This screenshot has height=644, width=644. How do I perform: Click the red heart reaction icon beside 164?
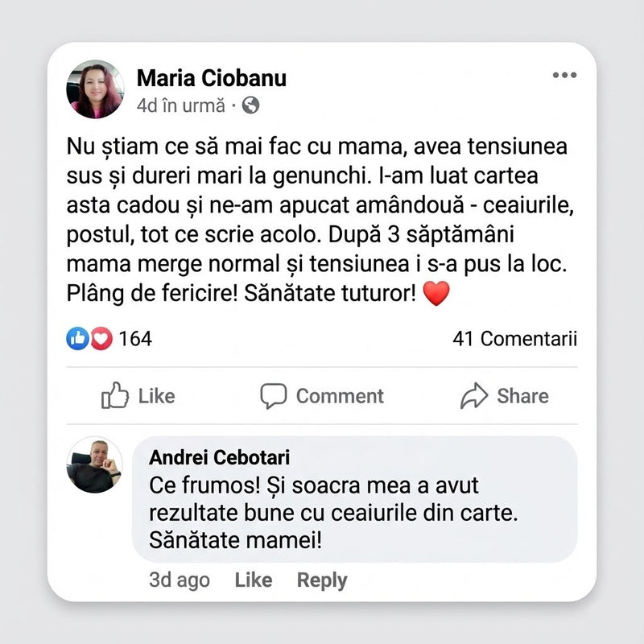click(101, 339)
